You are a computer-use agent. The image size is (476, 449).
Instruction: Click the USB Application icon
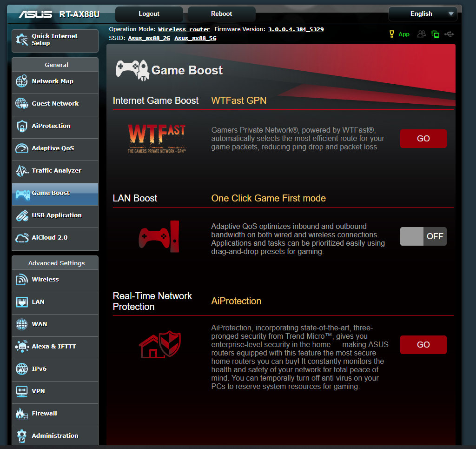(22, 215)
